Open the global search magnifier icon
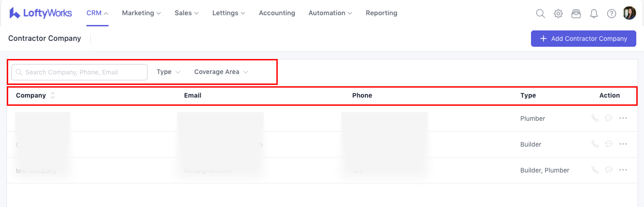The height and width of the screenshot is (207, 644). 540,13
